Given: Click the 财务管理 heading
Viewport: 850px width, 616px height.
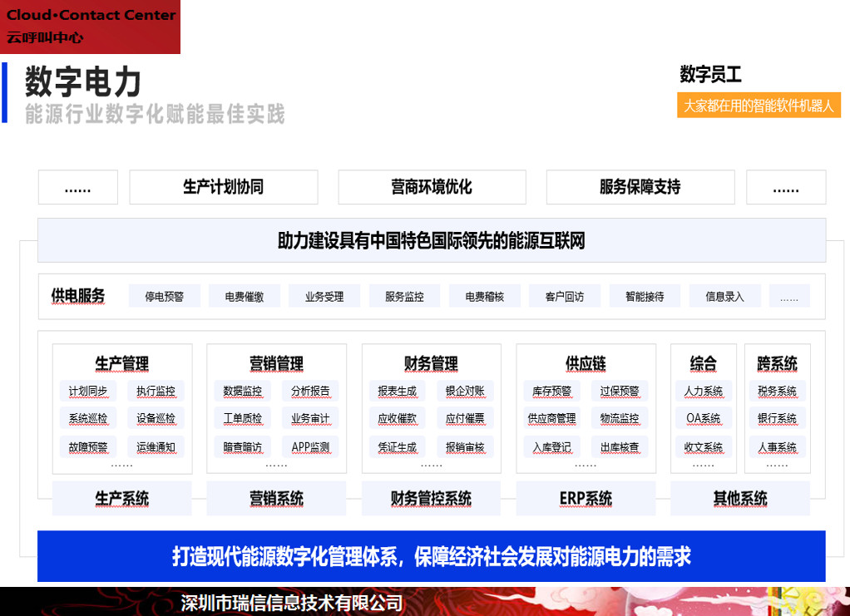Looking at the screenshot, I should (x=431, y=363).
